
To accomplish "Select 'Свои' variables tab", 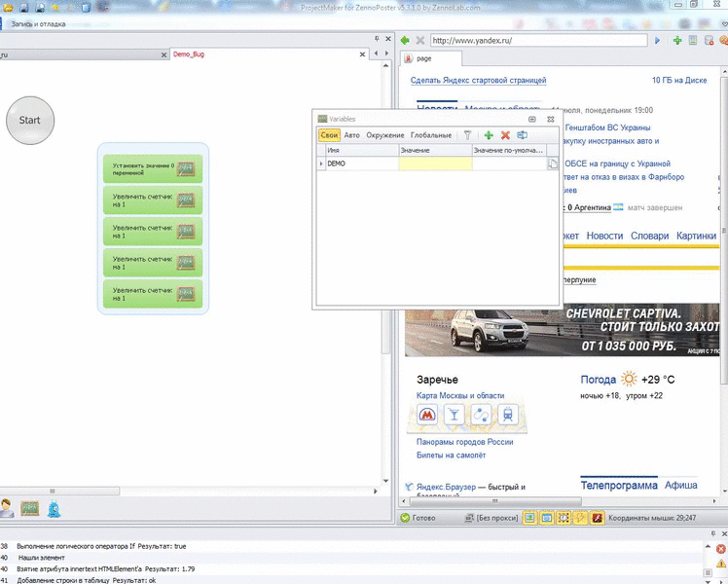I will [x=329, y=135].
